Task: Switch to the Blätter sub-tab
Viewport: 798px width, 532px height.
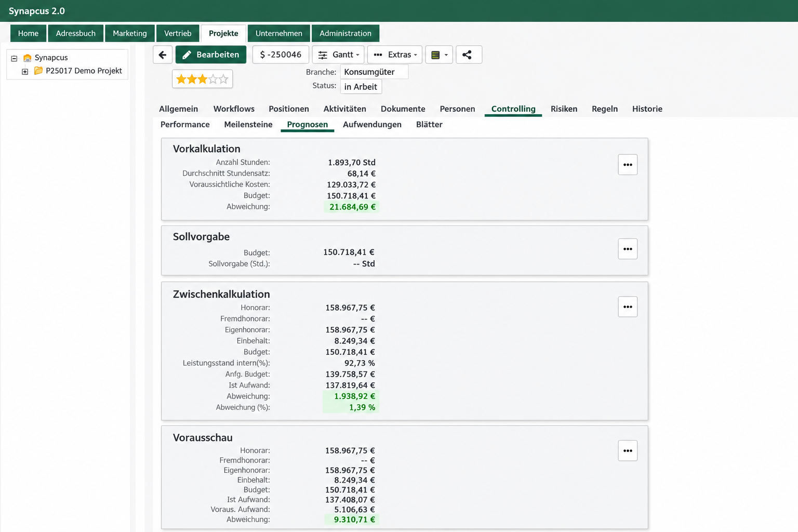Action: coord(429,125)
